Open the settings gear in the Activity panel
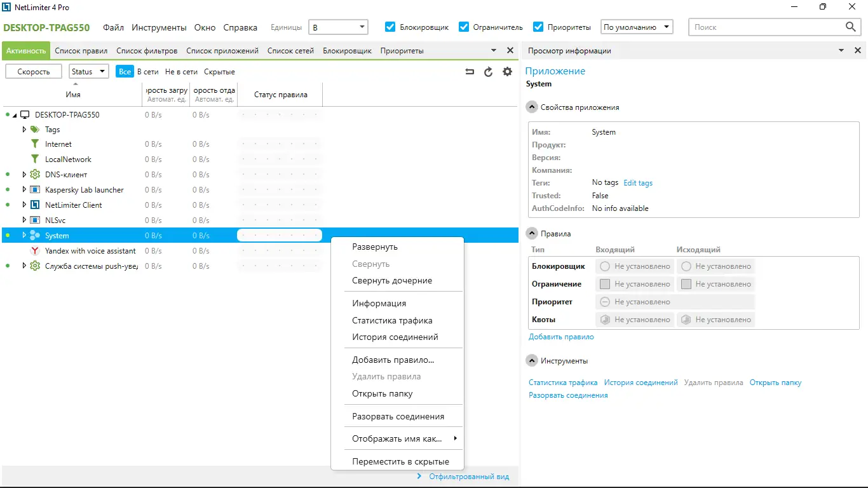The height and width of the screenshot is (488, 868). pos(507,71)
